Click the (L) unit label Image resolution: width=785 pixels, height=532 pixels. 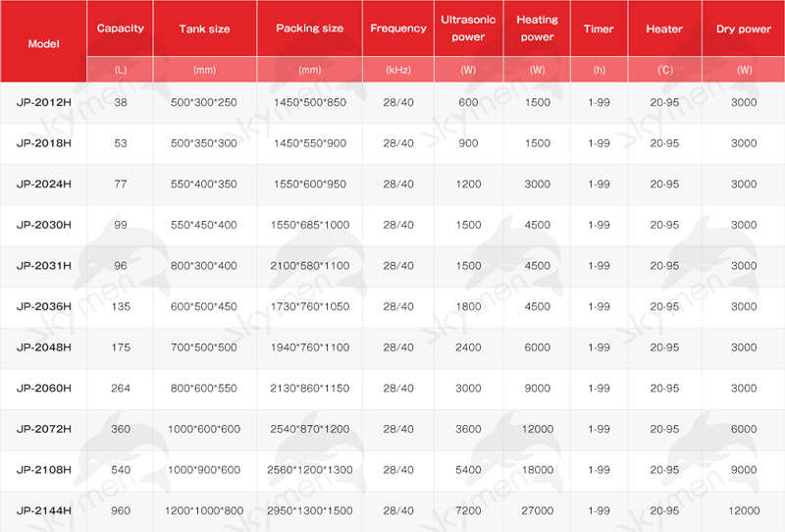tap(120, 70)
